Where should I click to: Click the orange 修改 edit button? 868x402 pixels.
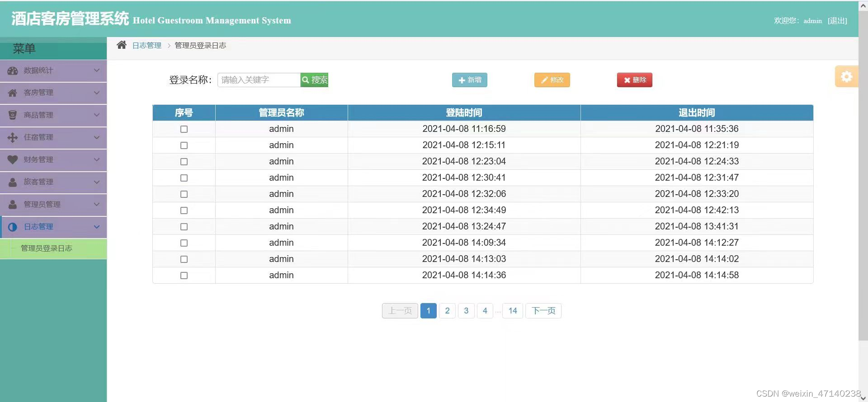click(x=552, y=80)
